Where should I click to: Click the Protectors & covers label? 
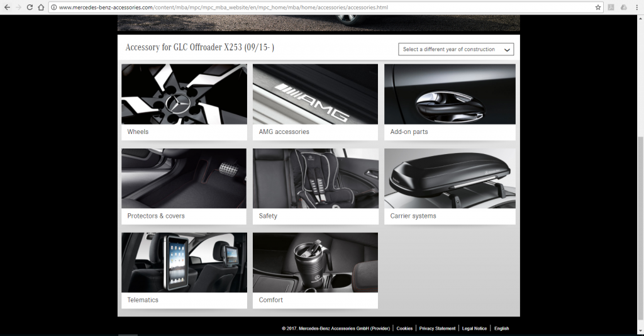pyautogui.click(x=156, y=216)
